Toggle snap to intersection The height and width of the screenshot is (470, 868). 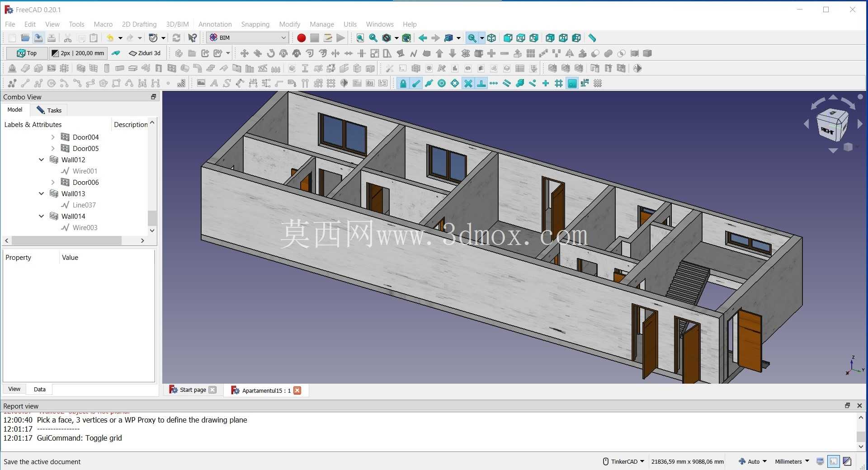[468, 83]
